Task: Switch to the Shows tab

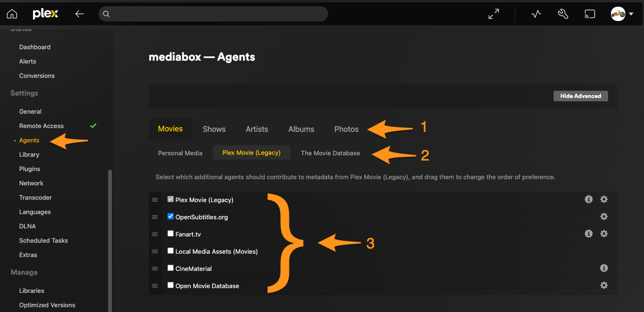Action: pos(214,129)
